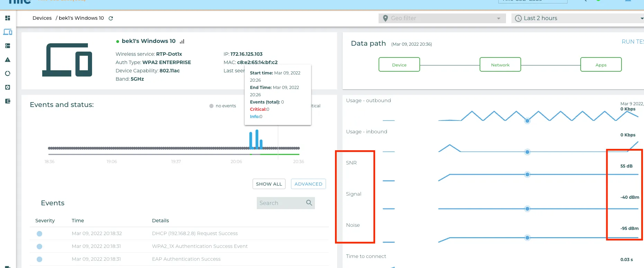Click the -40 dBm Signal value
The image size is (644, 268).
630,197
